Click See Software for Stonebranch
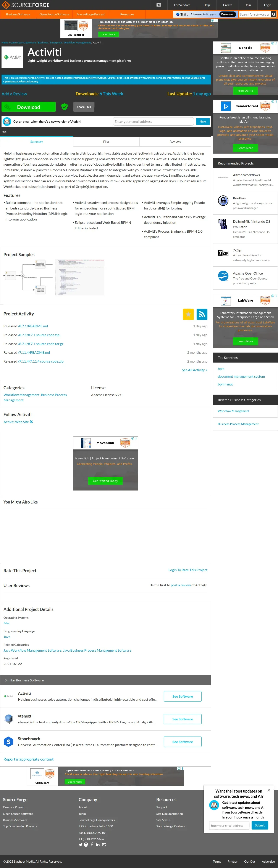Viewport: 278px width, 868px height. (x=183, y=741)
